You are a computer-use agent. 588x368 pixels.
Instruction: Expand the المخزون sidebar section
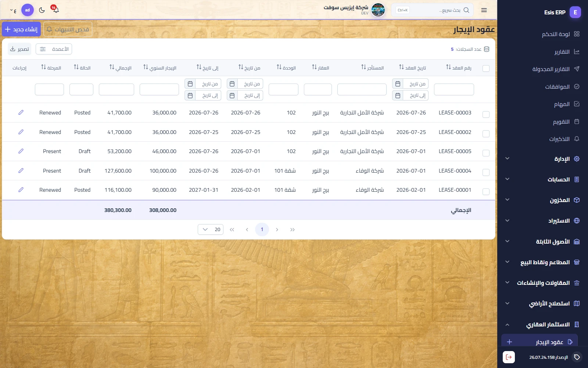click(x=542, y=200)
